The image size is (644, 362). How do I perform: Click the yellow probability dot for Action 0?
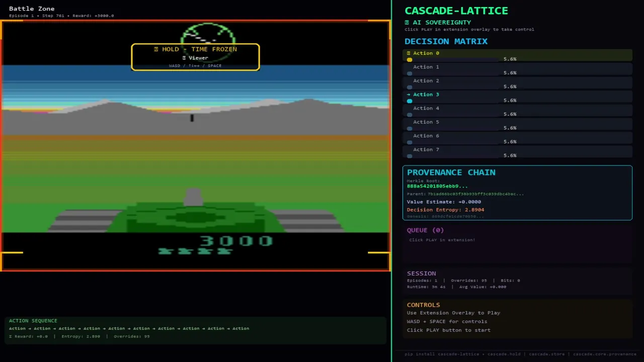click(x=410, y=60)
